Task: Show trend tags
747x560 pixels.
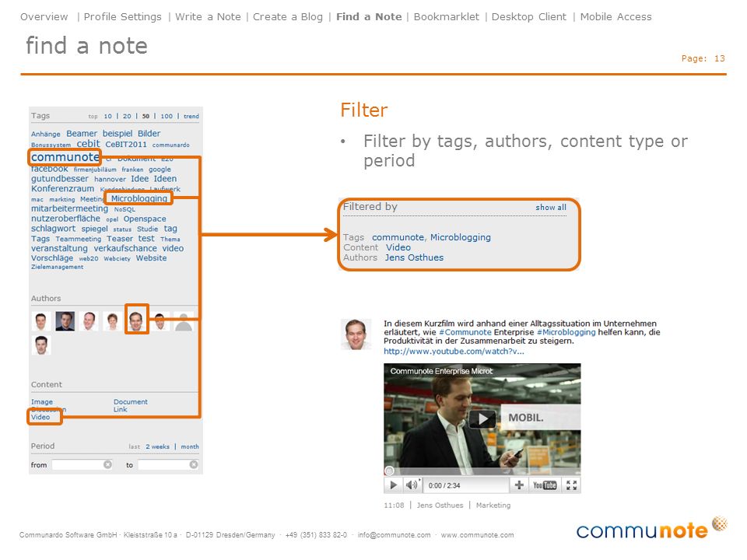Action: click(191, 116)
